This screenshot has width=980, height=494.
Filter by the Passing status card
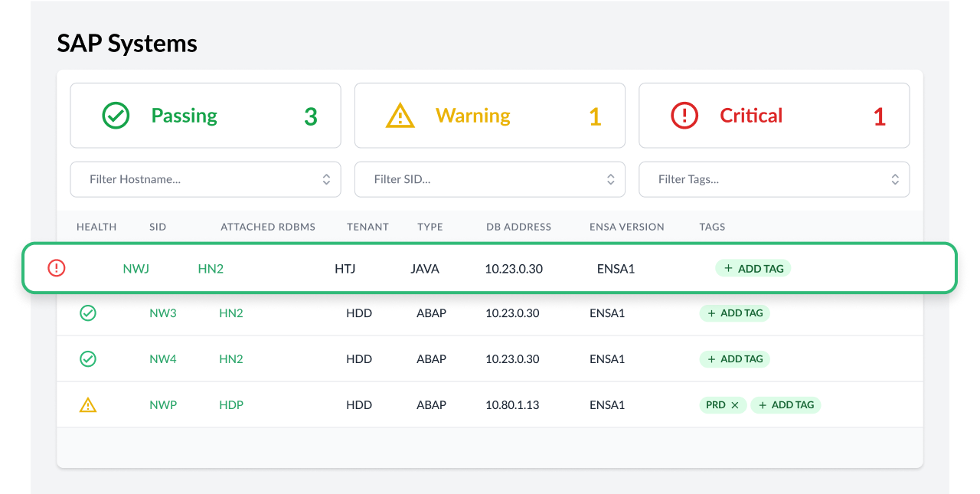[205, 116]
